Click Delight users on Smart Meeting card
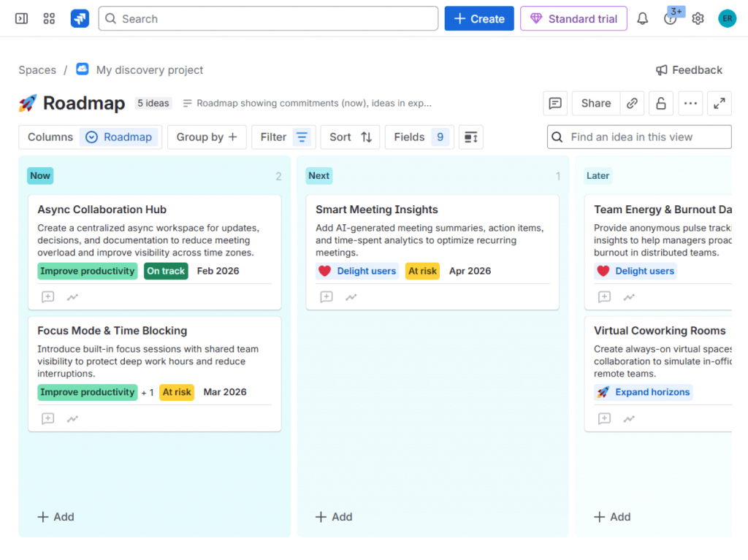Viewport: 748px width, 560px height. tap(356, 271)
